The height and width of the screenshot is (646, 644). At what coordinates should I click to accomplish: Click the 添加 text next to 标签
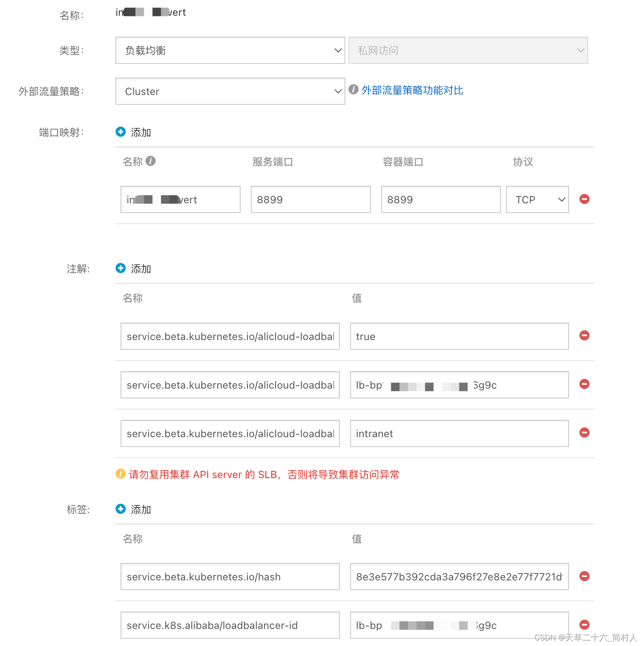pos(141,510)
